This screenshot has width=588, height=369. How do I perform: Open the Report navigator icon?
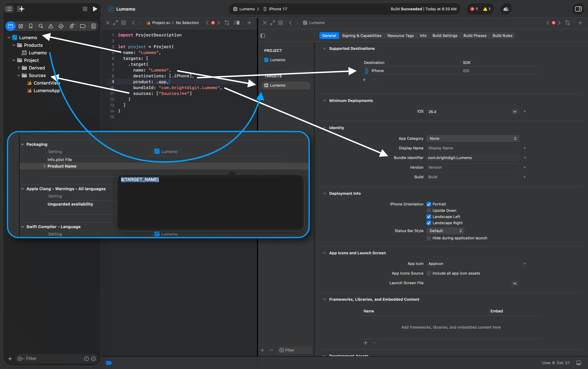pyautogui.click(x=93, y=26)
